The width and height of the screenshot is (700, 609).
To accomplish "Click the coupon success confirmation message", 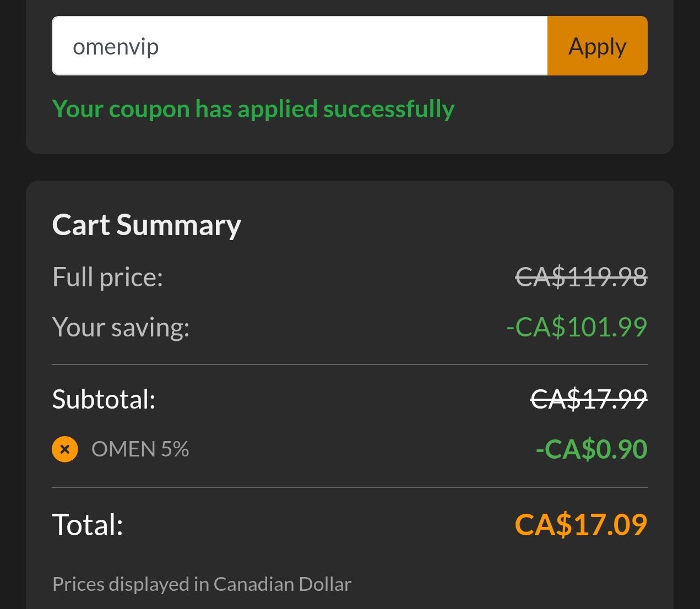I will [x=253, y=108].
